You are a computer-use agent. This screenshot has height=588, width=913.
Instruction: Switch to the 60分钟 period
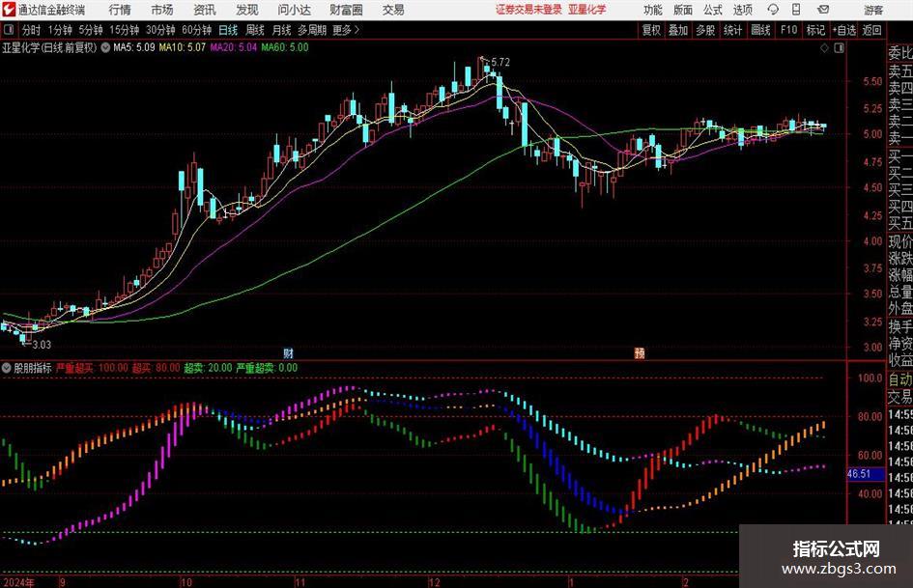196,30
